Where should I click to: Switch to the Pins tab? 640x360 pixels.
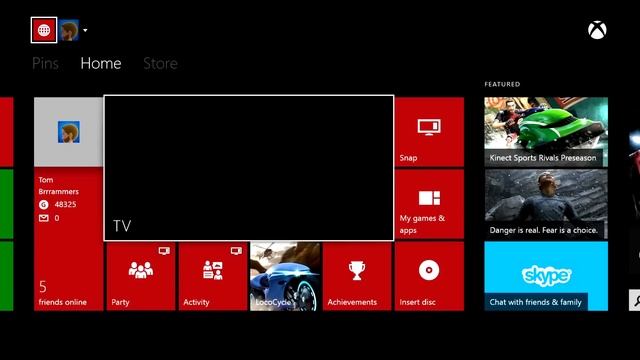pos(45,63)
